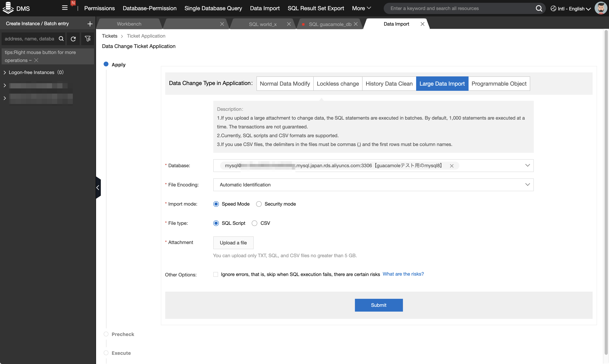
Task: Click the DMS logo icon
Action: point(8,8)
